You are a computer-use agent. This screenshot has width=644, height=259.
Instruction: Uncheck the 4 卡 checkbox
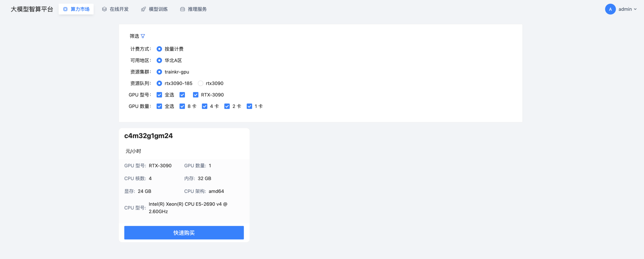[205, 106]
